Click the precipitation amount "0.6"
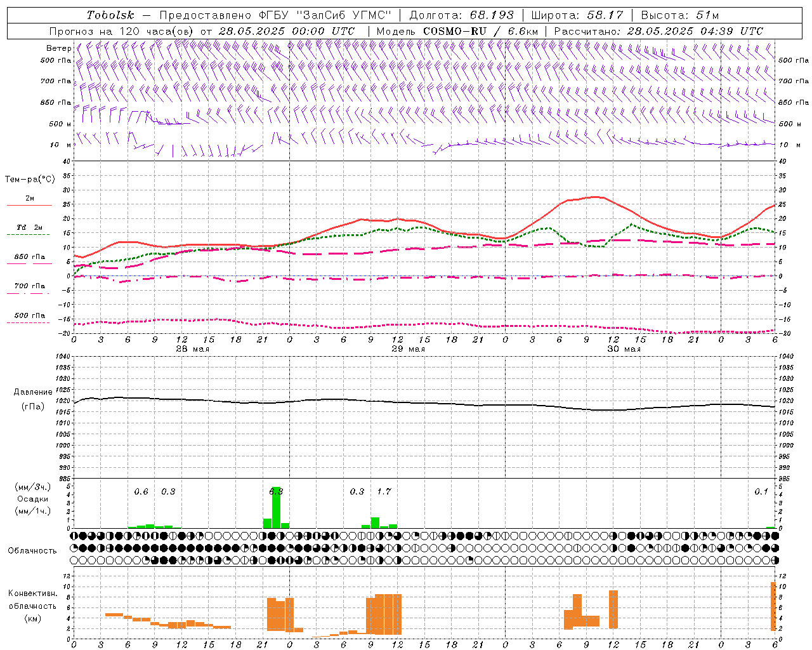Screen dimensions: 812x650 141,492
